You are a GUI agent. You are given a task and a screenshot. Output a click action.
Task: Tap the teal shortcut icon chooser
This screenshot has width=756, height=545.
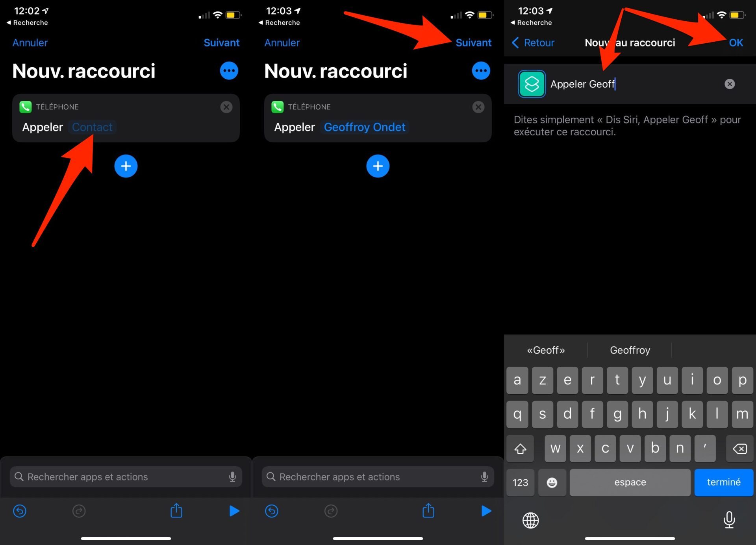pos(532,84)
